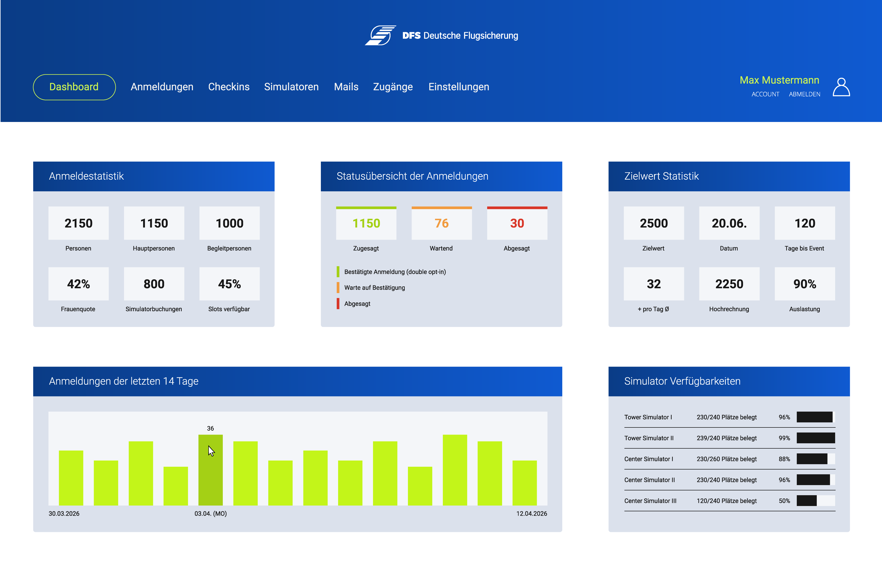Select Zugänge menu entry

[393, 87]
